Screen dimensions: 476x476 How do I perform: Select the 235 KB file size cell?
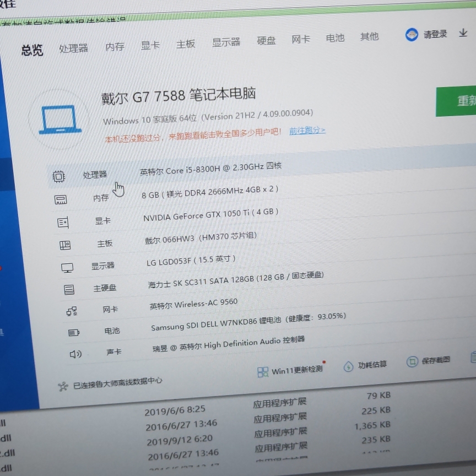(376, 440)
